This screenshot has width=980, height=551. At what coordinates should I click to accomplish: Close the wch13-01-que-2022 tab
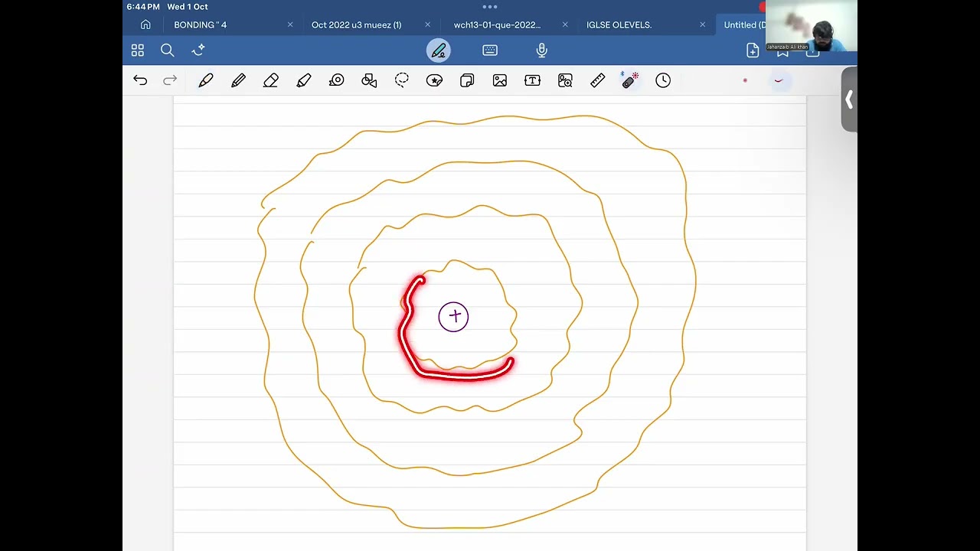(x=565, y=24)
